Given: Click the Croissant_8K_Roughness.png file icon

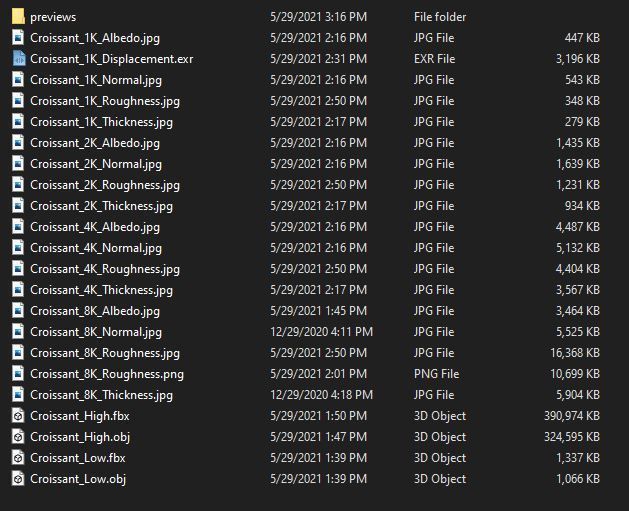Looking at the screenshot, I should (x=18, y=374).
